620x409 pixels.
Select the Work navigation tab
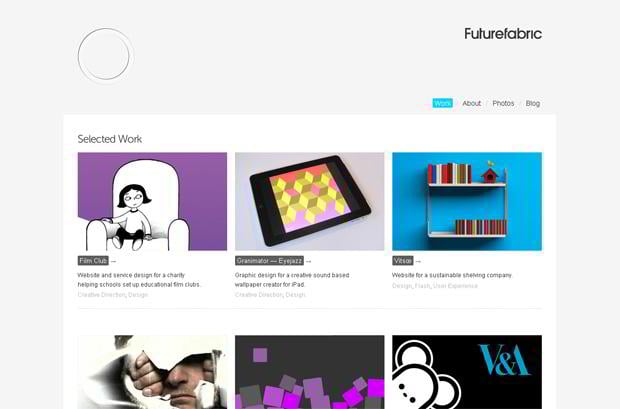click(x=442, y=103)
